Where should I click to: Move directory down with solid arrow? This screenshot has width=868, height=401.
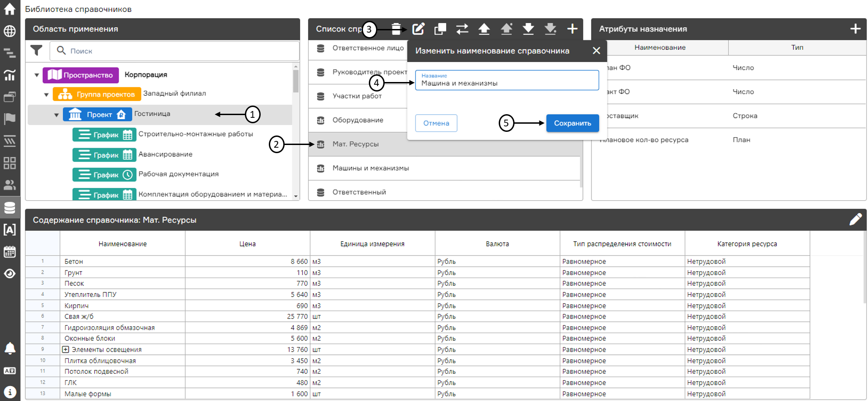528,29
